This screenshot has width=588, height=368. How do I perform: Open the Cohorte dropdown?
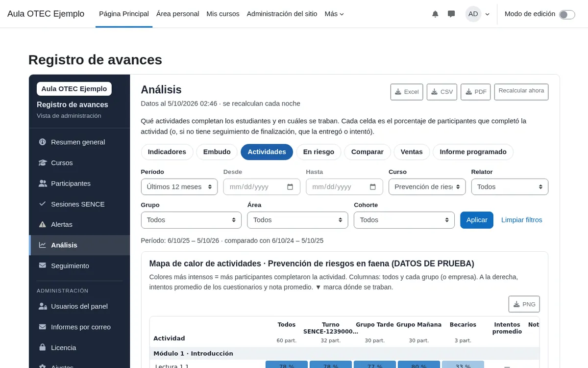pyautogui.click(x=404, y=220)
